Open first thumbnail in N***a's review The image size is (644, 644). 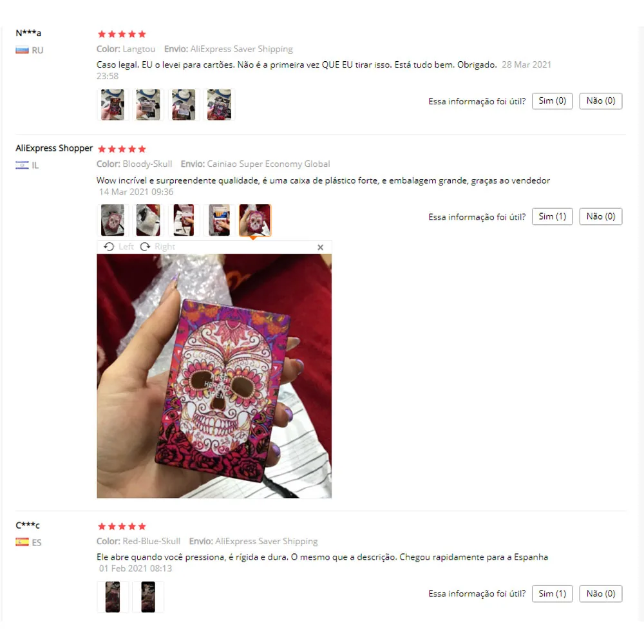[x=113, y=105]
